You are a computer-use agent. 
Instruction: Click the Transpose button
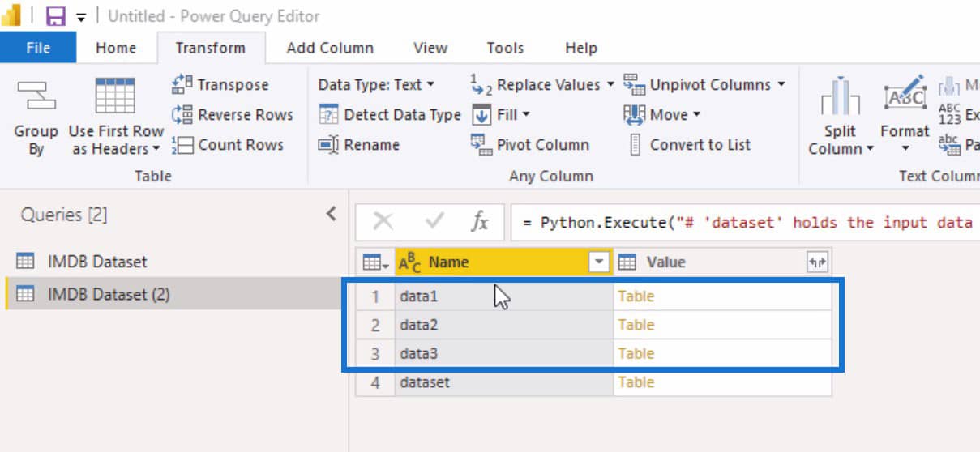220,84
